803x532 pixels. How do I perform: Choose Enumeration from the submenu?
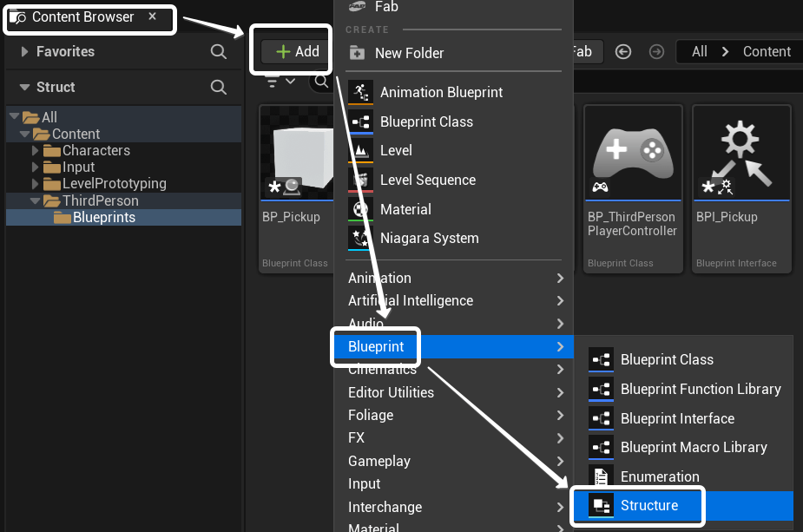pyautogui.click(x=659, y=476)
